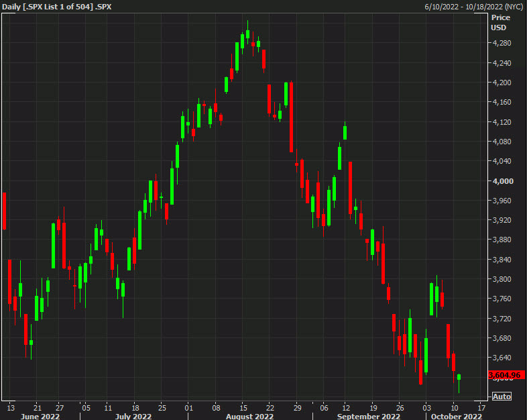Click date label 21 on time axis
Viewport: 527px width, 420px height.
point(38,408)
